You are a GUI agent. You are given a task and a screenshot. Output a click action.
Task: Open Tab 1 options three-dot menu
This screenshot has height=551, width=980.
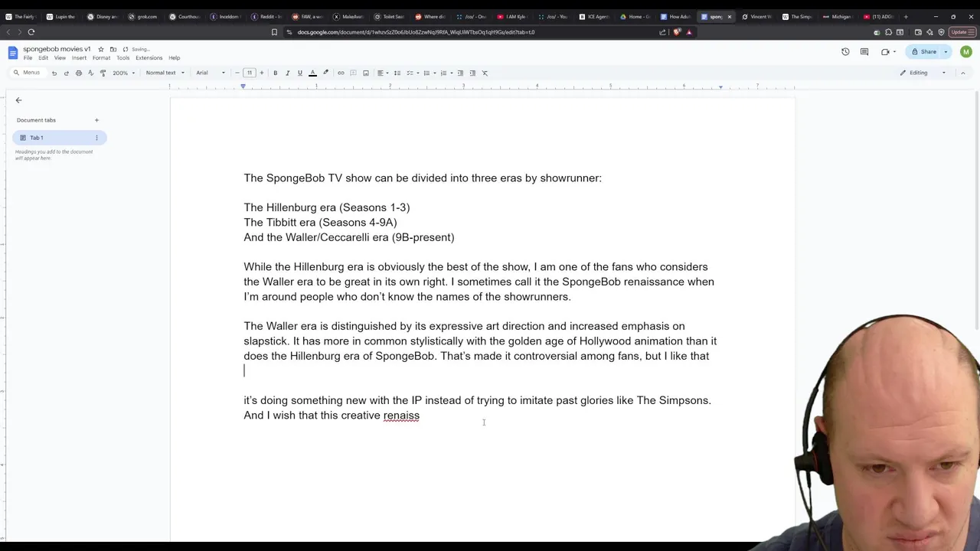[96, 138]
